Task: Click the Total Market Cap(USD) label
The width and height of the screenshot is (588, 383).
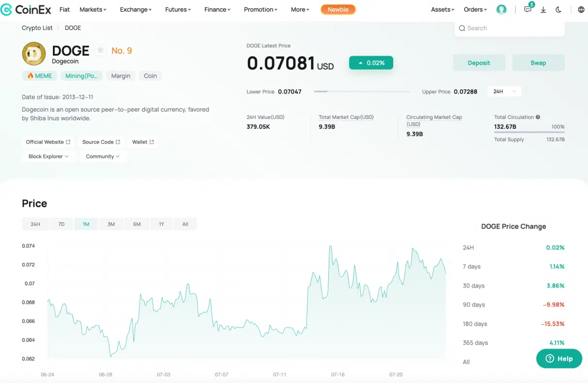Action: [346, 117]
